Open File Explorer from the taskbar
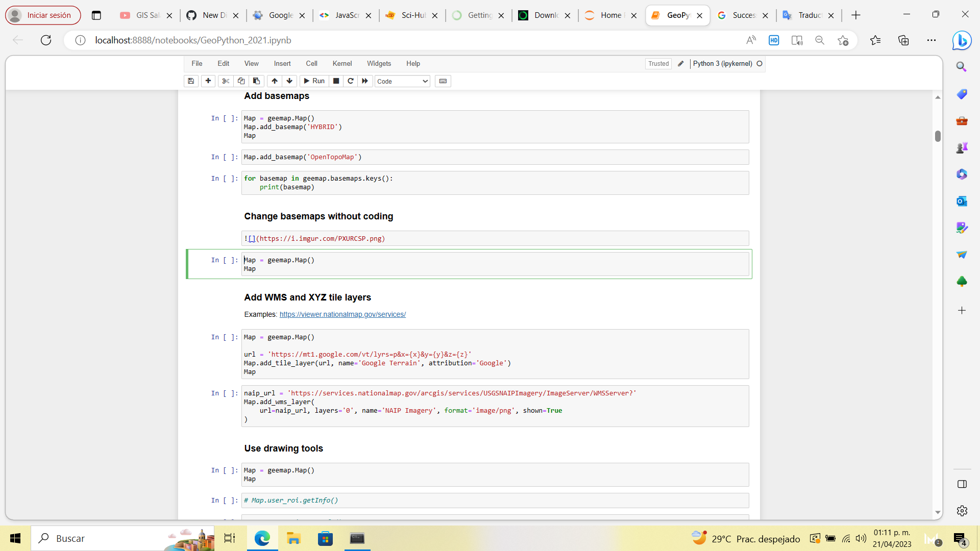Image resolution: width=980 pixels, height=551 pixels. point(293,538)
